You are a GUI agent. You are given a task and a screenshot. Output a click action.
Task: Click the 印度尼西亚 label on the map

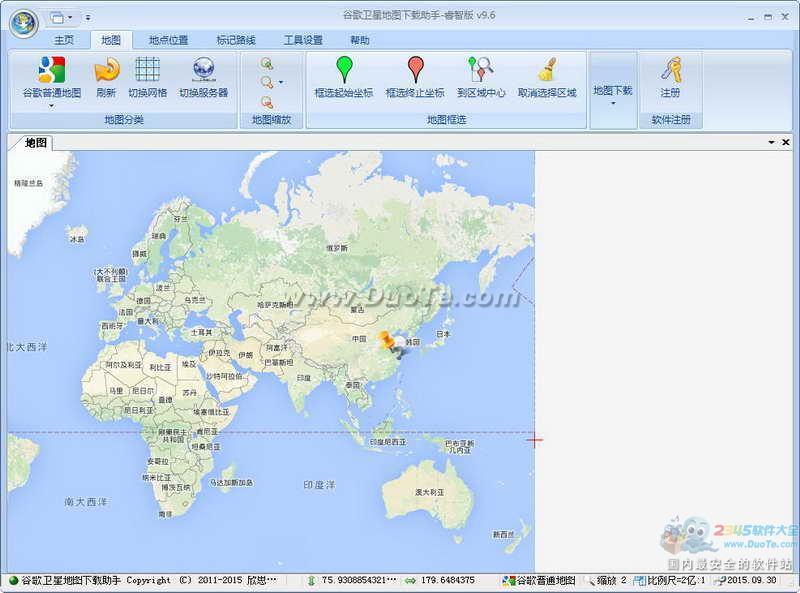tap(388, 442)
